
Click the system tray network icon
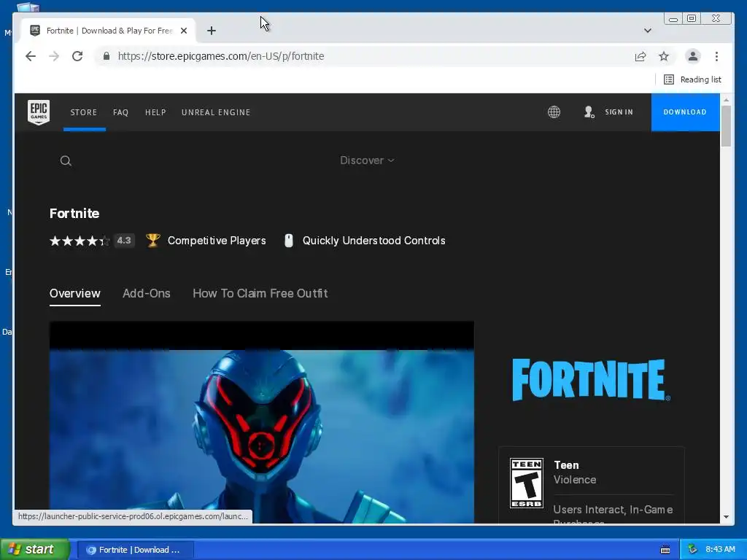click(692, 550)
